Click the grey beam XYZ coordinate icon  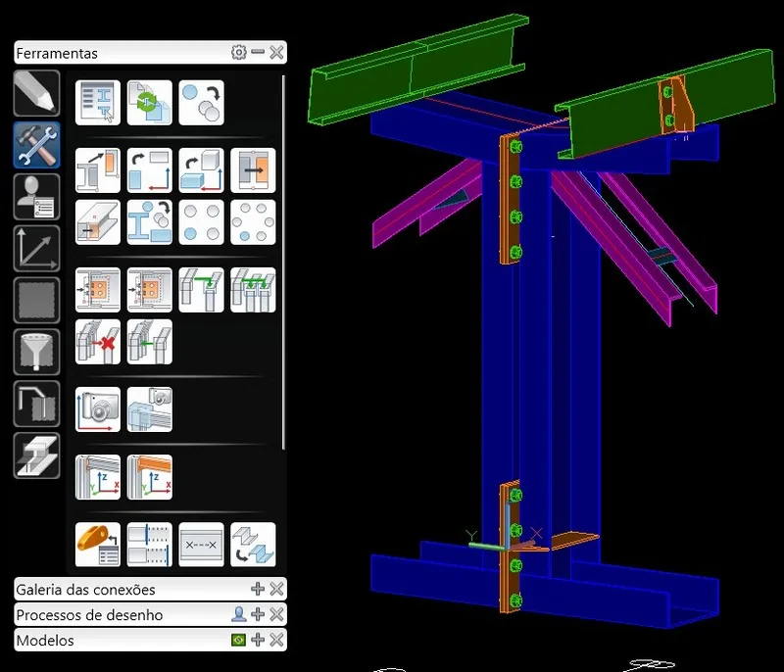[x=97, y=477]
